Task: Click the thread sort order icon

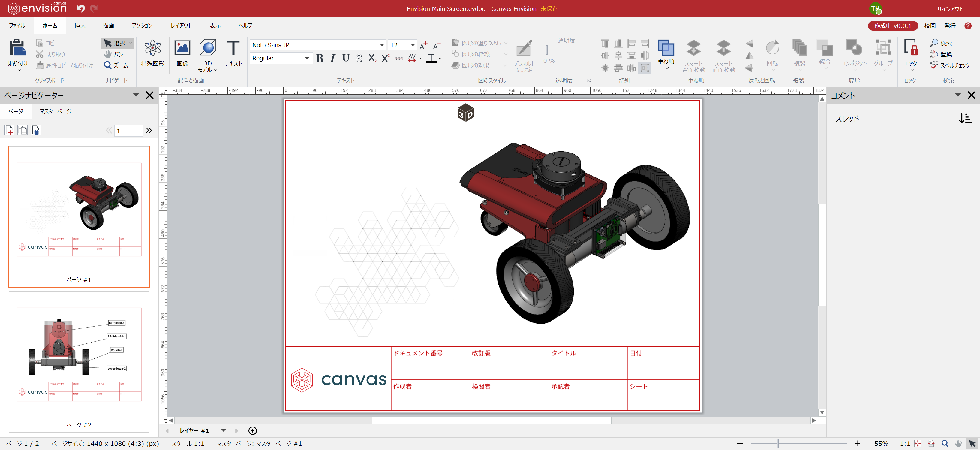Action: pyautogui.click(x=965, y=118)
